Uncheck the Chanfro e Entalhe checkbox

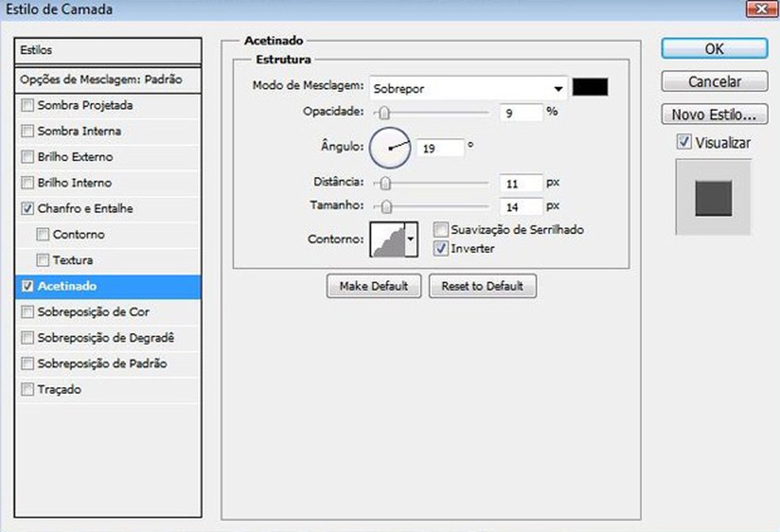click(x=28, y=209)
